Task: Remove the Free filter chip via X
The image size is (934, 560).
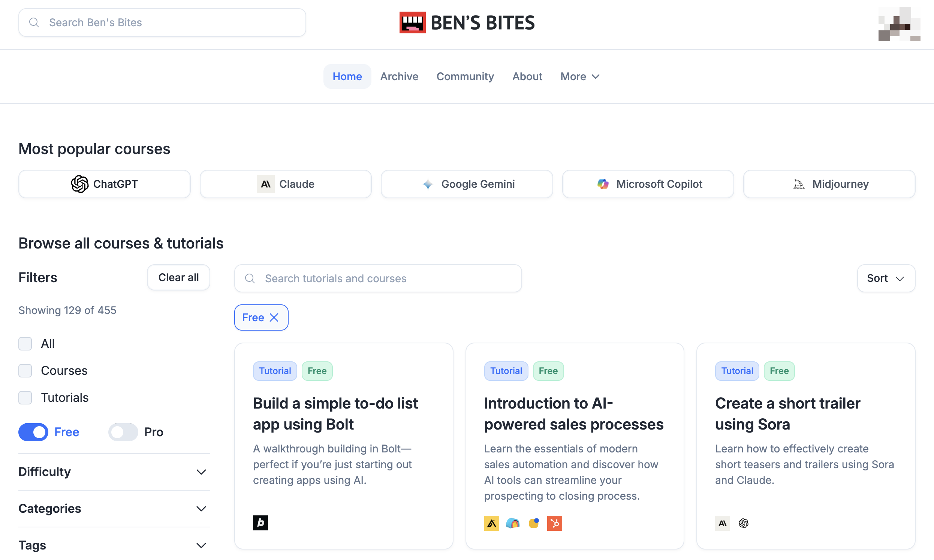Action: point(274,317)
